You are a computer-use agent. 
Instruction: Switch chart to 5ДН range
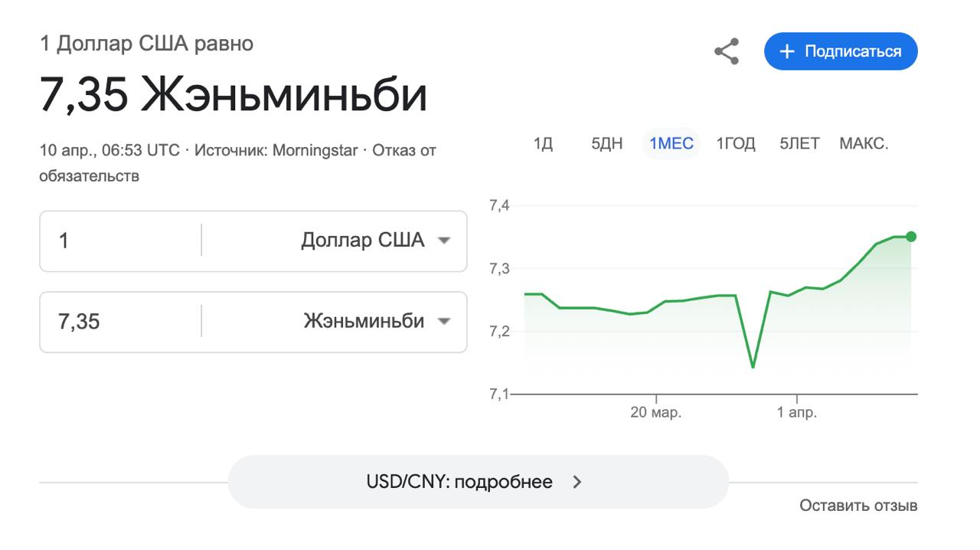pyautogui.click(x=606, y=143)
